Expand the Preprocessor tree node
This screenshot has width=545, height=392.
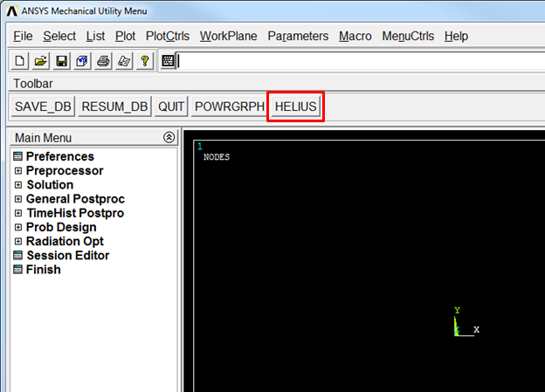coord(18,170)
